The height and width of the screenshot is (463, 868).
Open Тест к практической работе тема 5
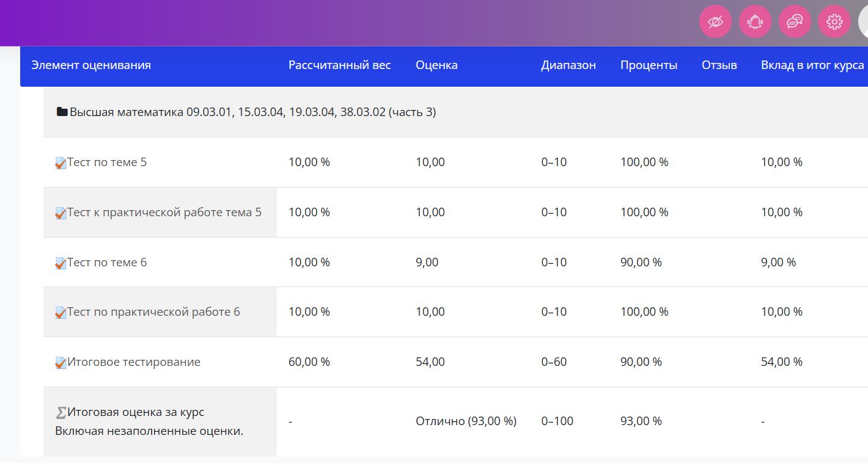click(164, 213)
